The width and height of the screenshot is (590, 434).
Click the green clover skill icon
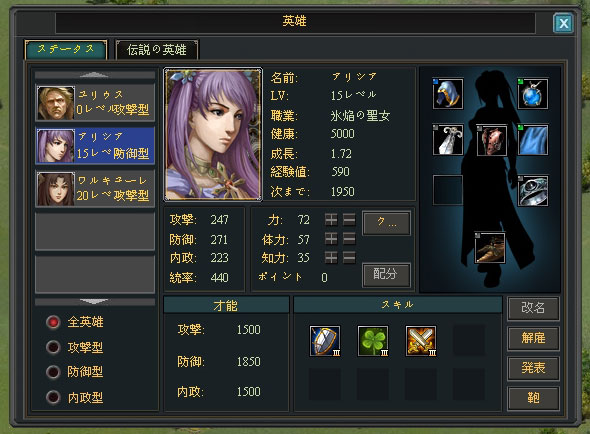click(373, 341)
